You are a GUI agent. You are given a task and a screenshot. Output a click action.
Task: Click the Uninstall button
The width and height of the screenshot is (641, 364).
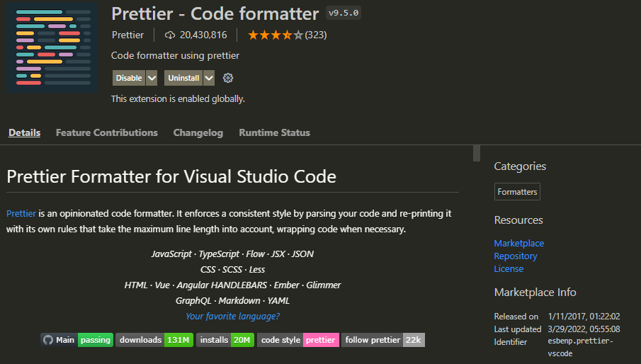tap(183, 78)
